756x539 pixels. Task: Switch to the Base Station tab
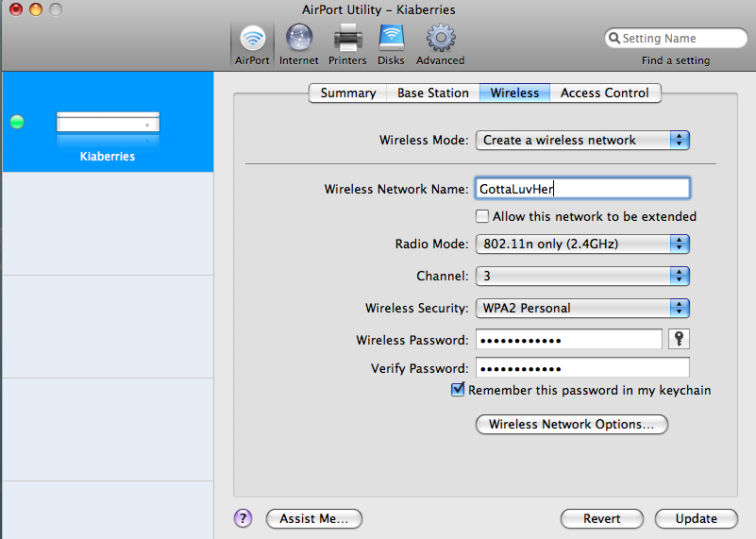point(433,93)
